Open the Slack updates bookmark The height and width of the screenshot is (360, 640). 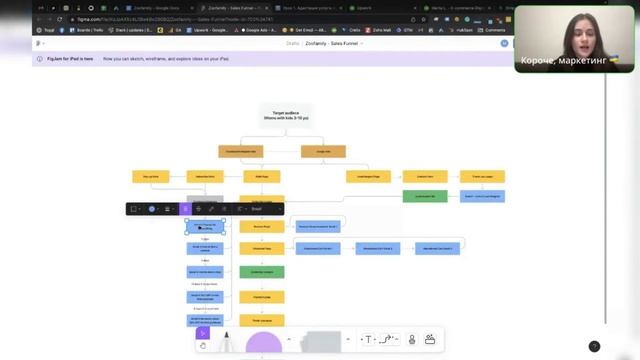click(x=130, y=30)
